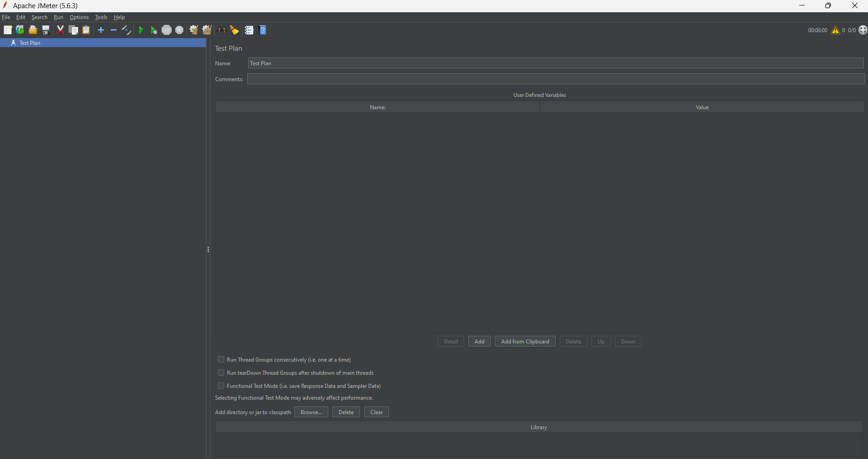Screen dimensions: 868x459
Task: Collapse all tree nodes with minus icon
Action: click(x=114, y=30)
